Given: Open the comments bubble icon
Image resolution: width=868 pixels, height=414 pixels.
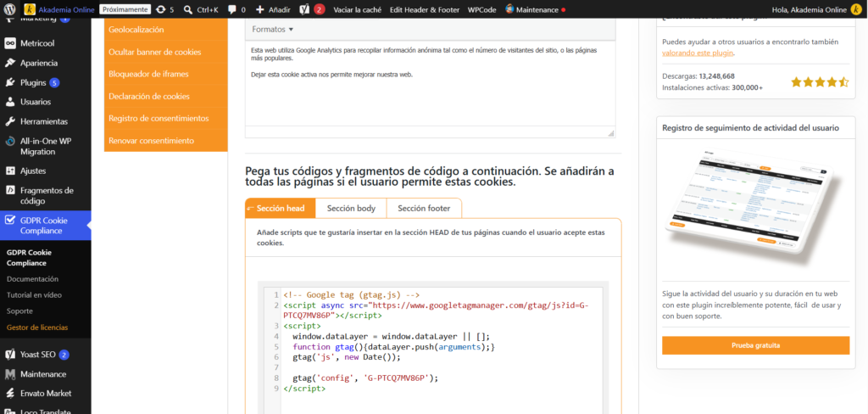Looking at the screenshot, I should pos(232,9).
